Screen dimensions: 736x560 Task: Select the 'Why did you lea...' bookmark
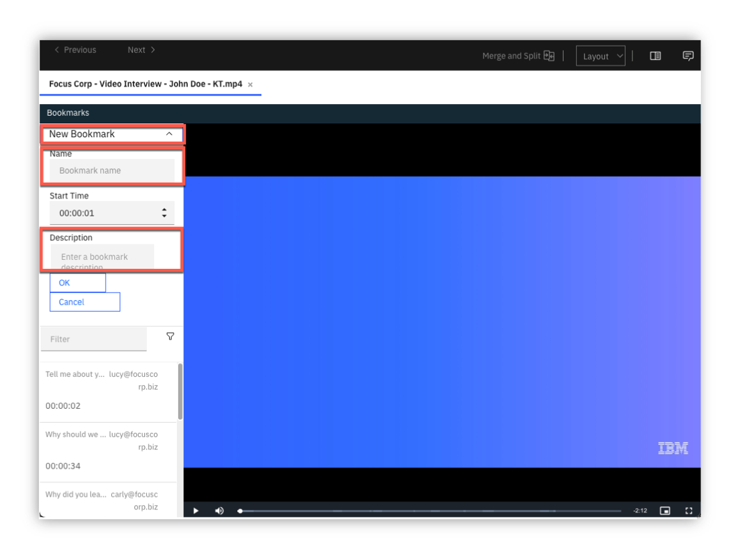tap(108, 501)
